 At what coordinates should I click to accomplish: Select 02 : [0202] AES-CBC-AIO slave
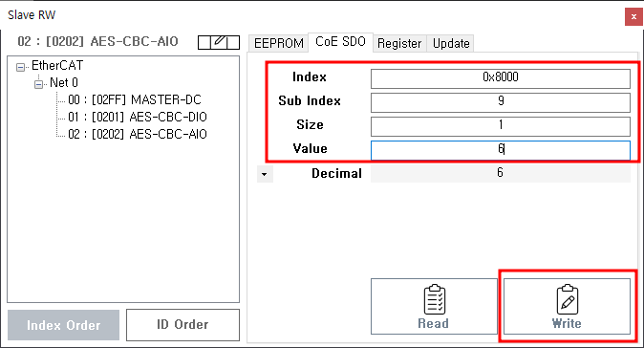click(x=138, y=135)
